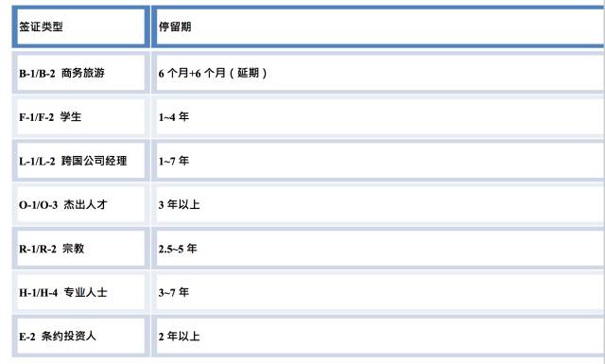Click the text 跨国公司经理
Screen dimensions: 605x364
[94, 161]
